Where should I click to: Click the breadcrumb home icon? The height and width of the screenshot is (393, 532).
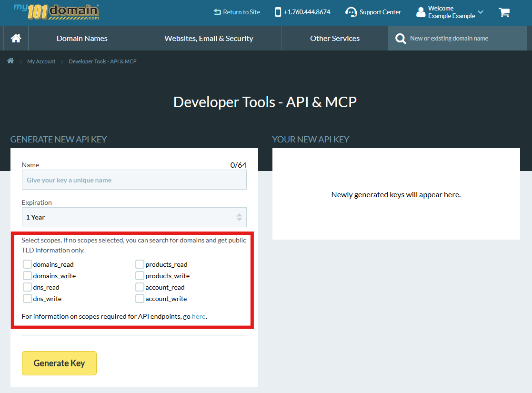[x=10, y=61]
